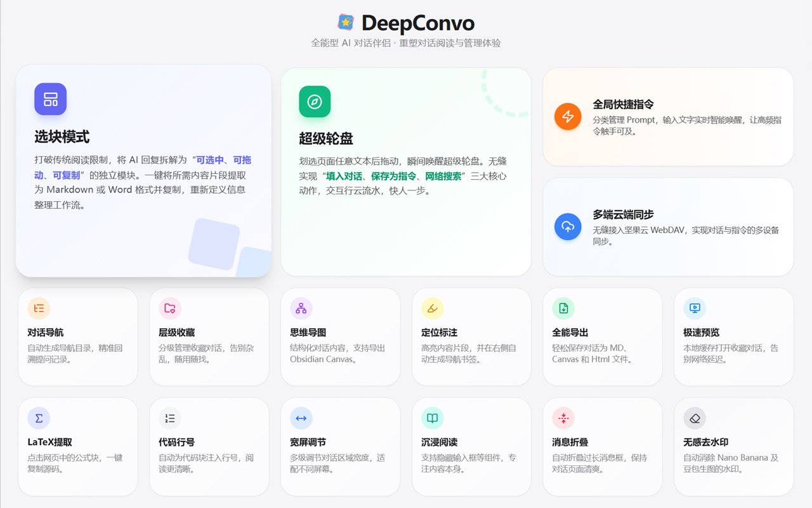Click the LaTeX提取 card title
This screenshot has width=812, height=508.
click(50, 443)
